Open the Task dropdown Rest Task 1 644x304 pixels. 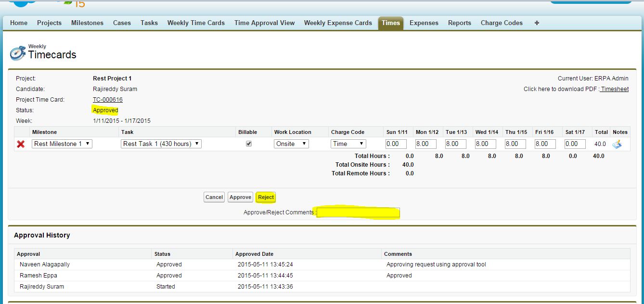click(161, 144)
